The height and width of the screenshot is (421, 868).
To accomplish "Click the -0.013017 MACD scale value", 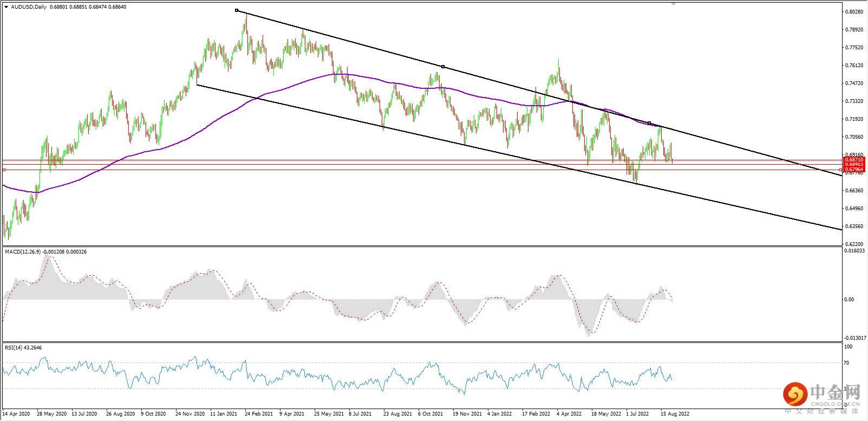I will click(x=856, y=338).
